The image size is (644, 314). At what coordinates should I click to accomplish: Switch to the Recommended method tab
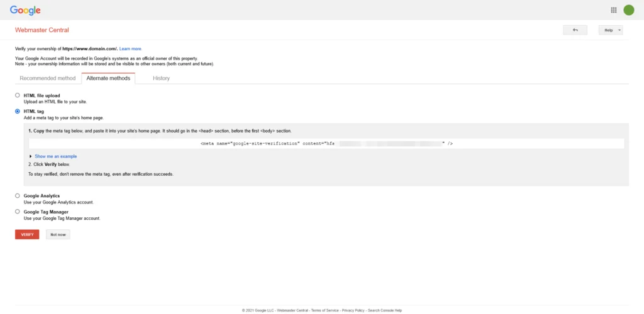coord(48,78)
